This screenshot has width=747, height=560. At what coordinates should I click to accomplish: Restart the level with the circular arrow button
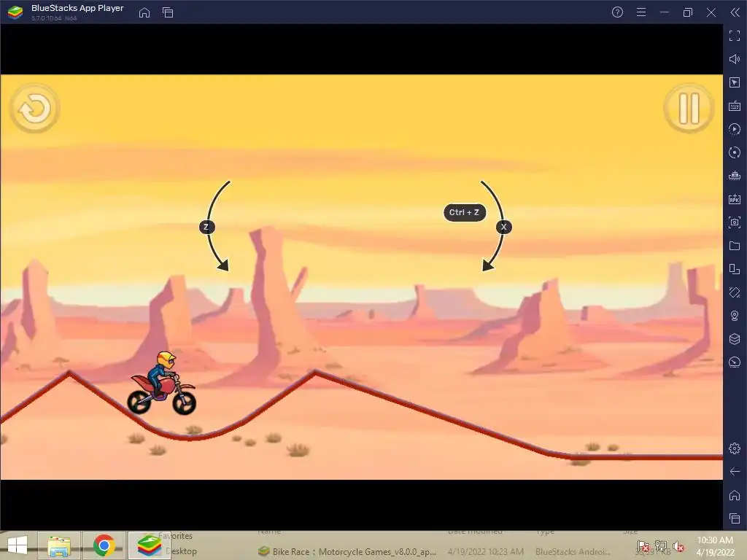(x=35, y=109)
